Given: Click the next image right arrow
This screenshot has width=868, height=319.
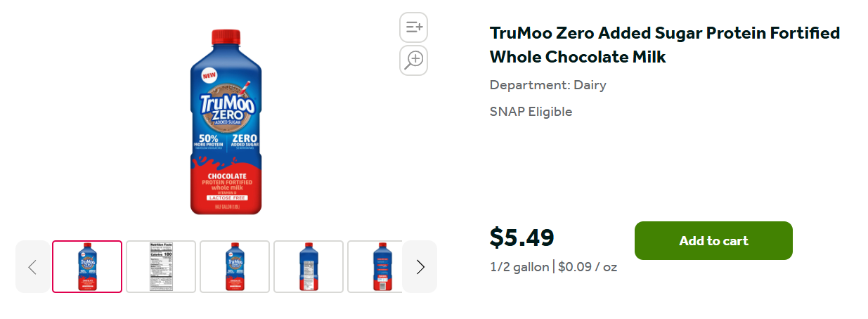Looking at the screenshot, I should coord(420,267).
